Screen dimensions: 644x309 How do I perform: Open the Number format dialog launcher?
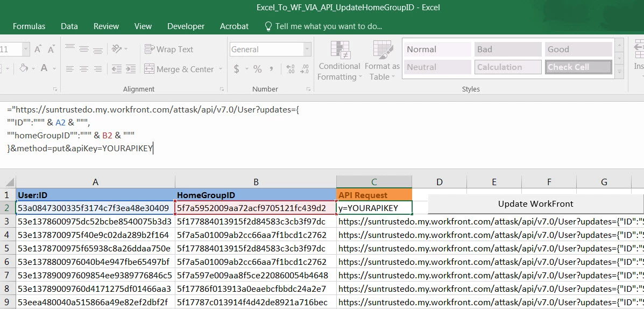pos(309,89)
